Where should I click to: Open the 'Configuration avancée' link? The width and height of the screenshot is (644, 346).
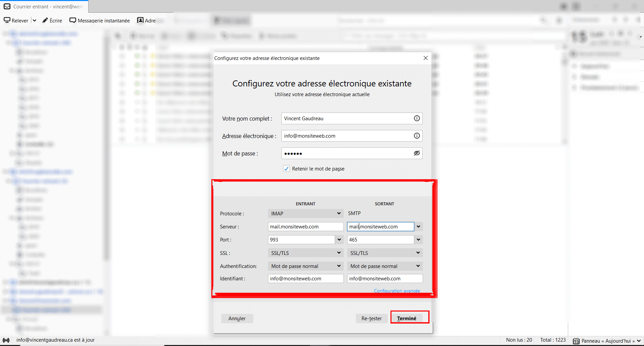pyautogui.click(x=397, y=291)
